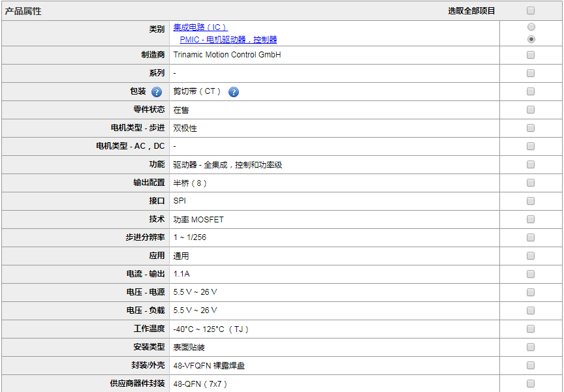Open the PMIC - 电机驱动器，控制器 link
The image size is (564, 392).
(x=228, y=40)
